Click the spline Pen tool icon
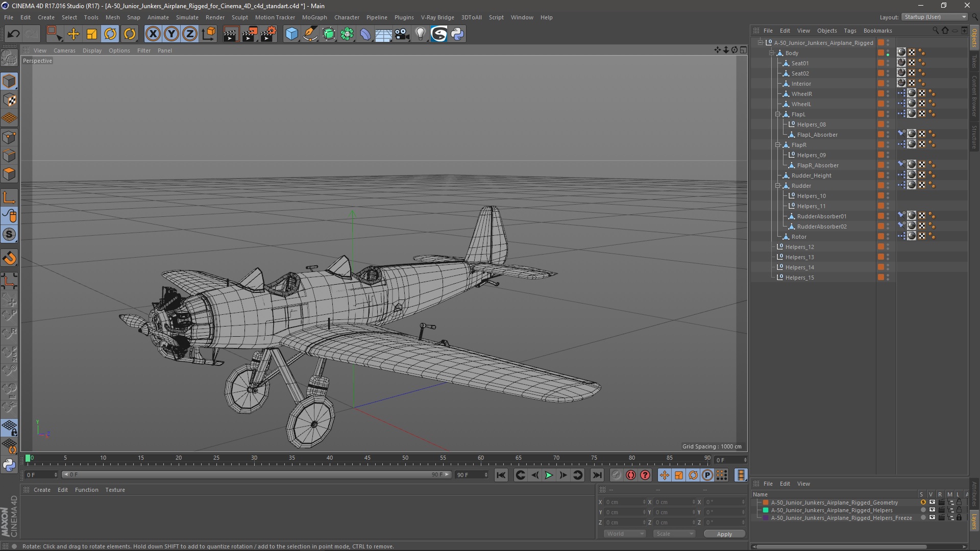The width and height of the screenshot is (980, 551). click(310, 34)
